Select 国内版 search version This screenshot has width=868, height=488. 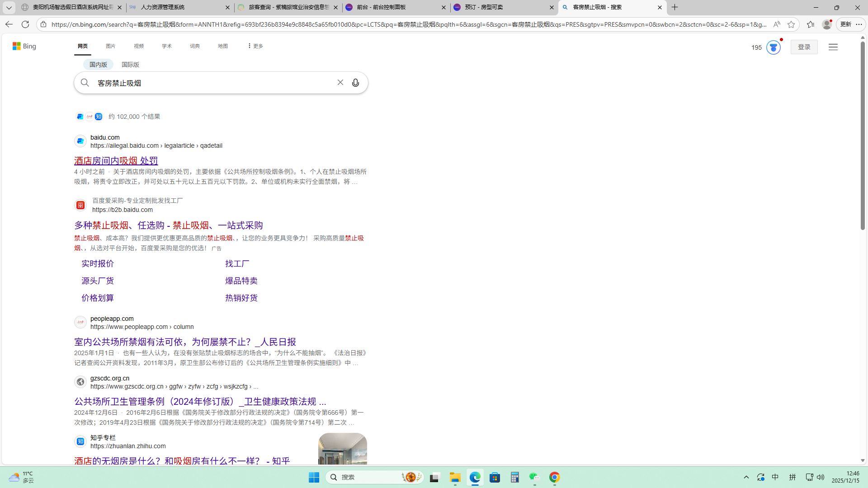98,65
